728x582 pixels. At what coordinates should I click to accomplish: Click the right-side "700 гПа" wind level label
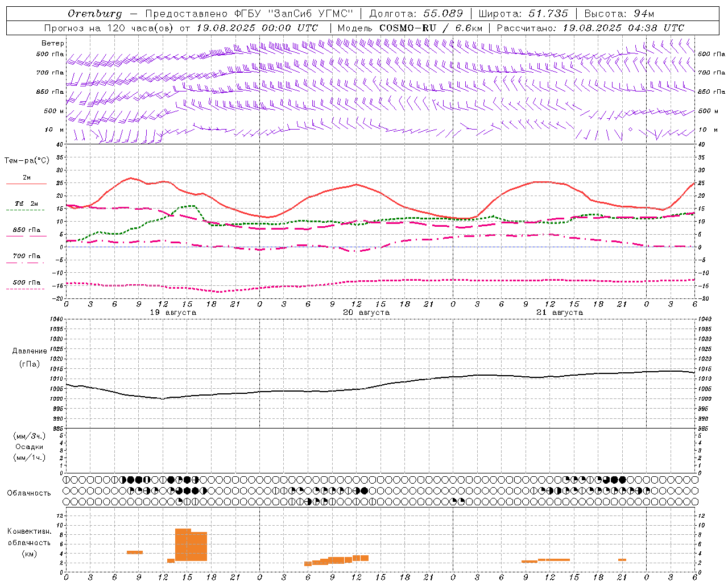click(712, 73)
